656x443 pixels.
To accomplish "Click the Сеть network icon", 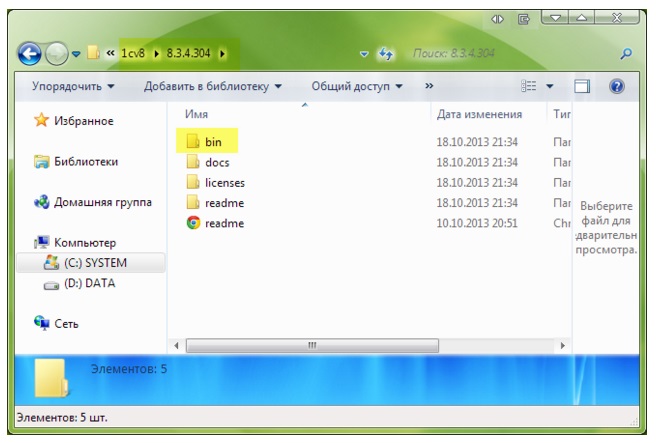I will point(42,323).
